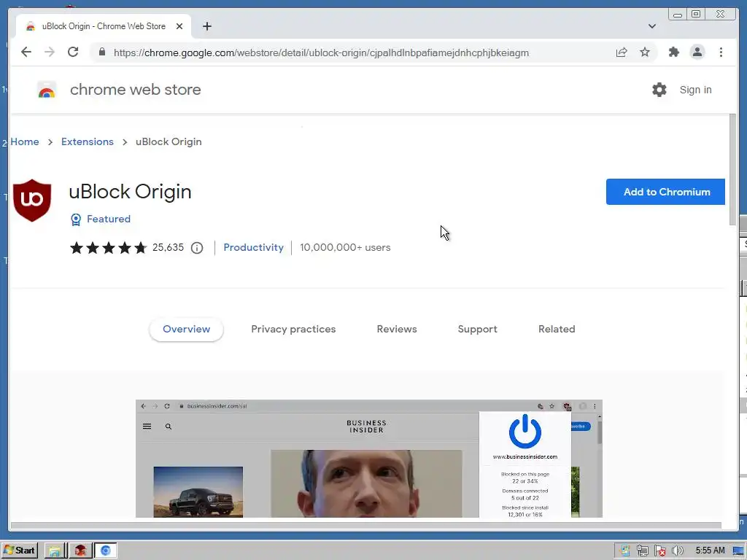Click the 5:55 AM clock
Screen dimensions: 747x560
click(x=710, y=551)
